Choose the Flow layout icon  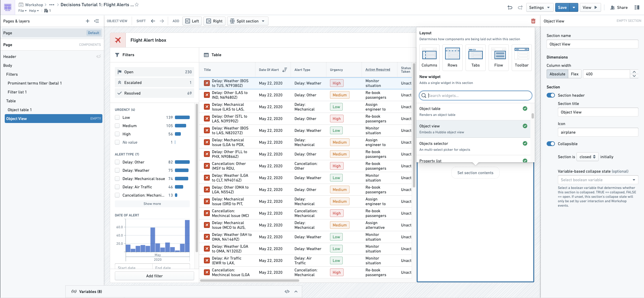click(498, 58)
